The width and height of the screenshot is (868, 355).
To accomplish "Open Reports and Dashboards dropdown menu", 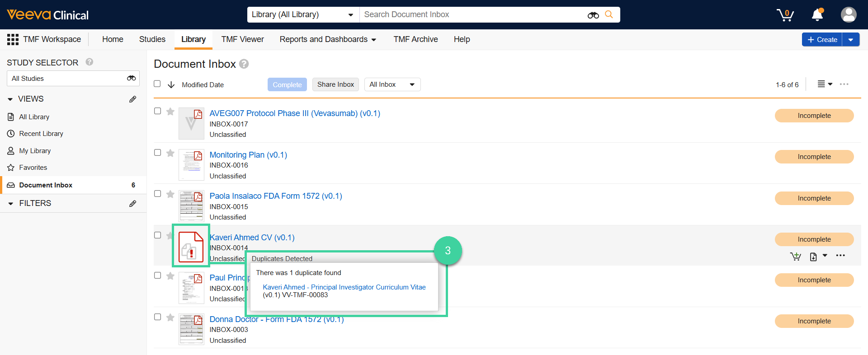I will click(x=328, y=39).
